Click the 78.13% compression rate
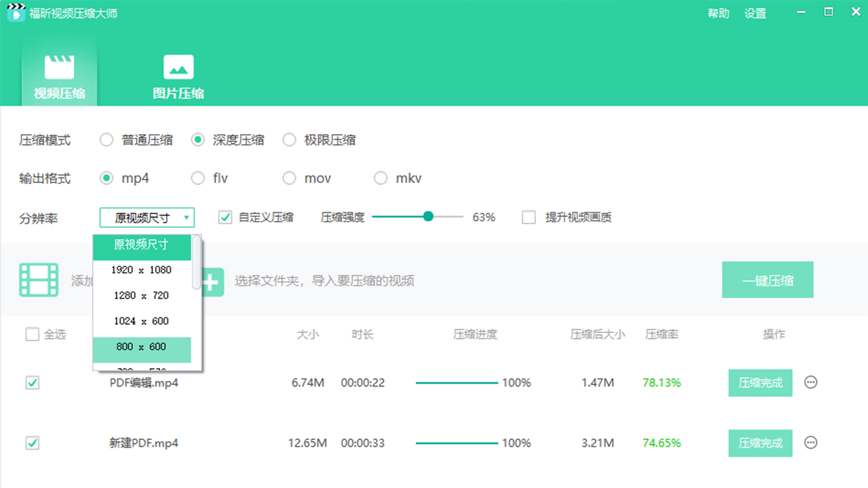Image resolution: width=868 pixels, height=488 pixels. pos(662,383)
